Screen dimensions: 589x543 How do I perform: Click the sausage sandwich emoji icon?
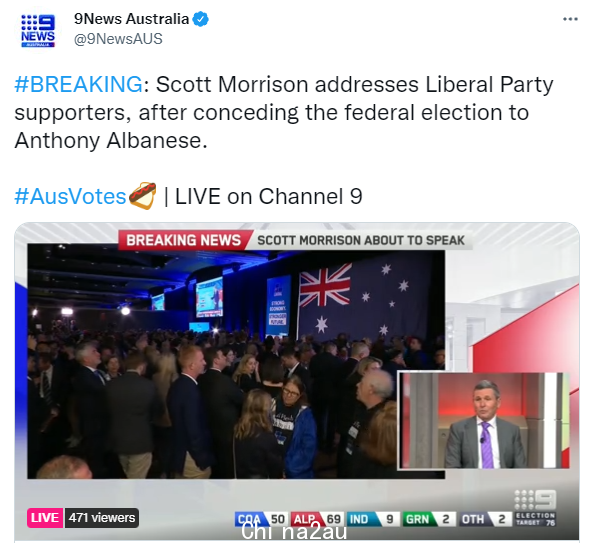tap(142, 195)
